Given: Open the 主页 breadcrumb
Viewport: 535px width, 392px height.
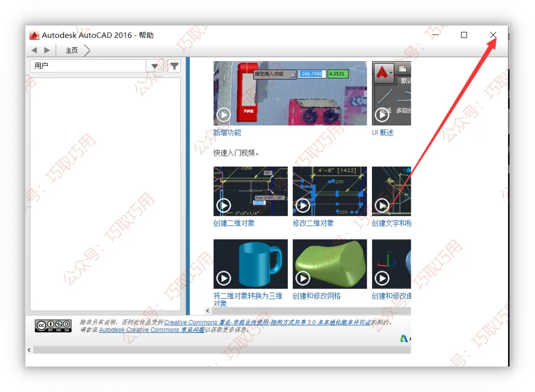Looking at the screenshot, I should [72, 50].
